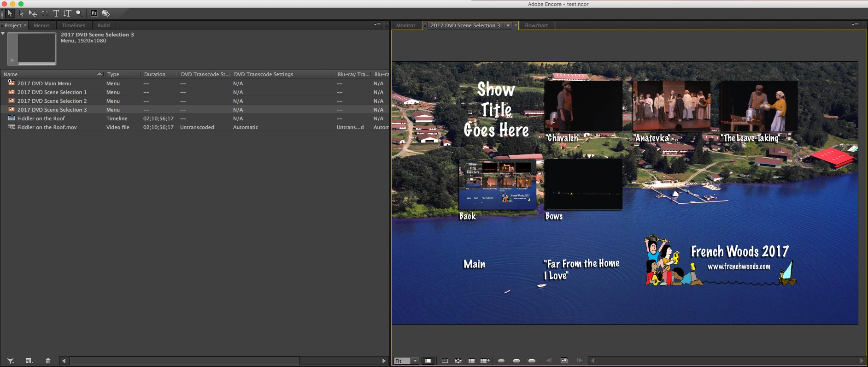Click the New Guide icon
The image size is (868, 367).
tap(485, 361)
